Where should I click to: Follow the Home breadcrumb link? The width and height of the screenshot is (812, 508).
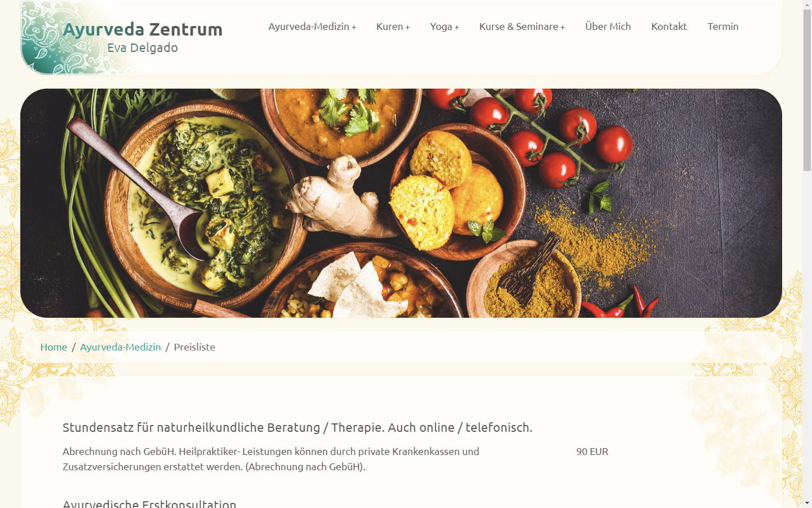[x=54, y=347]
